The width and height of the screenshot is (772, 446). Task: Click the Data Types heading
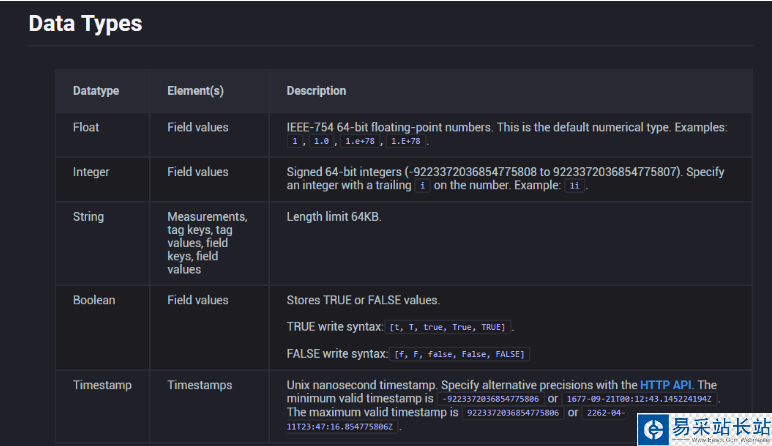tap(85, 23)
